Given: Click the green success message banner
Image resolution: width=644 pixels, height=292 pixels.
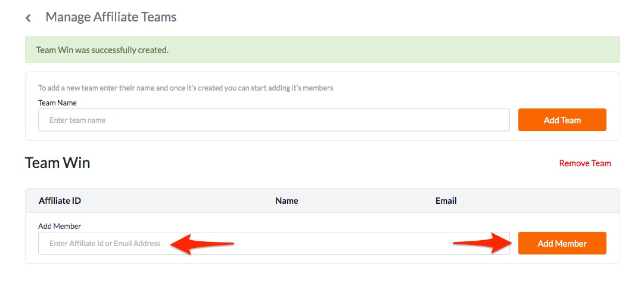Looking at the screenshot, I should point(322,49).
